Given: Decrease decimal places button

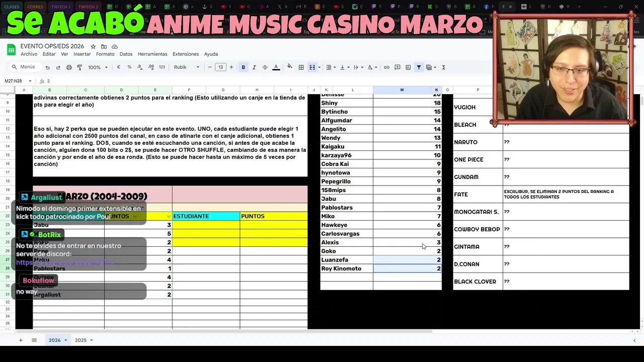Looking at the screenshot, I should [x=139, y=67].
